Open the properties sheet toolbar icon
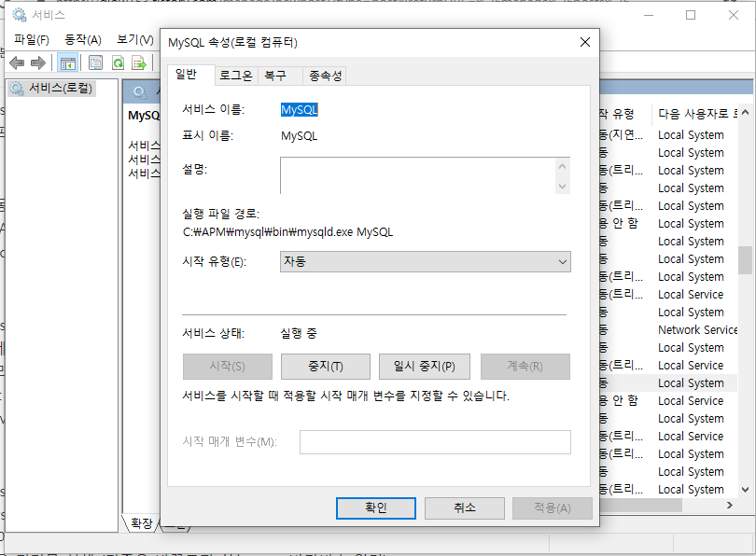 point(95,63)
